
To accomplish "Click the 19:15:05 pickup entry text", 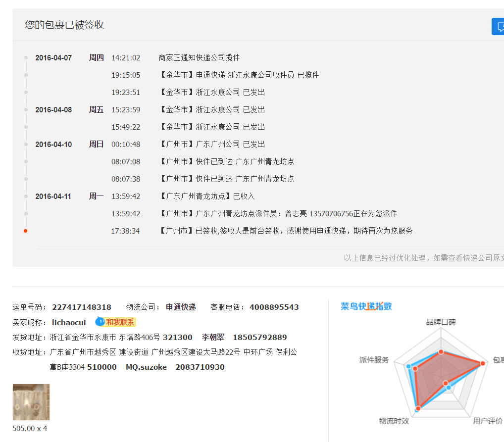I will point(240,75).
